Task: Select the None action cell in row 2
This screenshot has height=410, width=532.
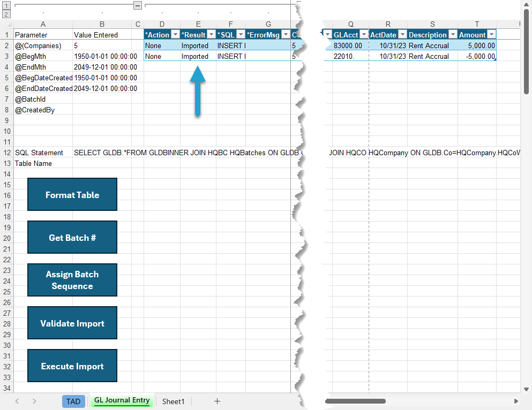Action: click(162, 45)
